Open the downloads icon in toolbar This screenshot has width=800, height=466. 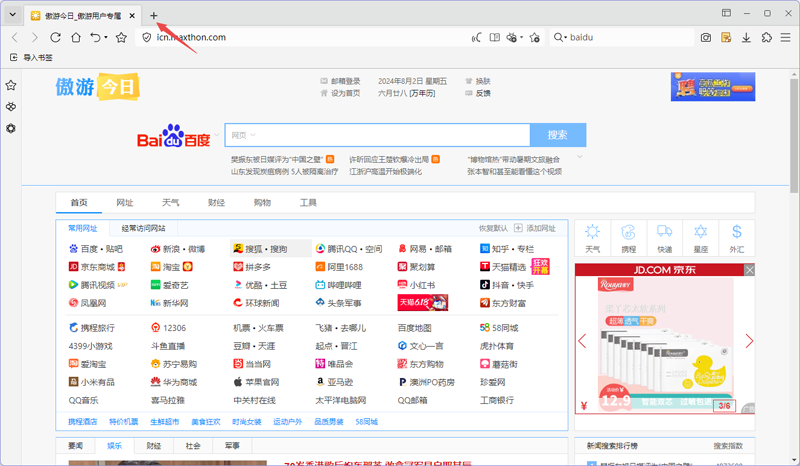pyautogui.click(x=745, y=37)
